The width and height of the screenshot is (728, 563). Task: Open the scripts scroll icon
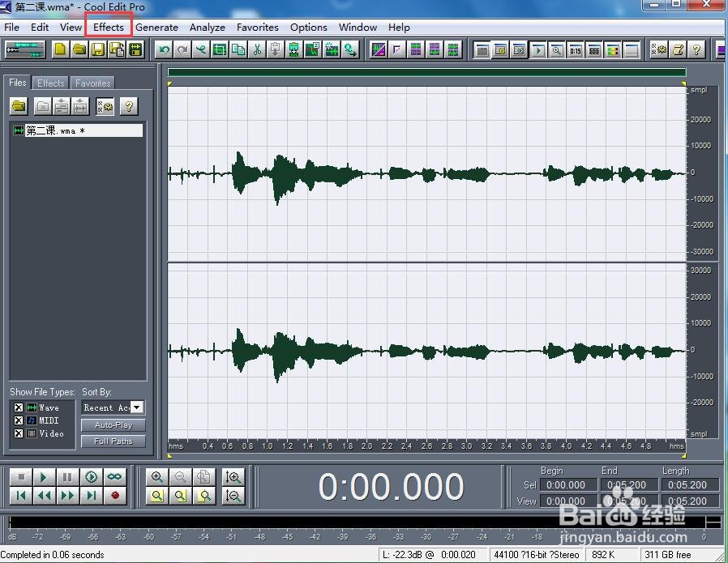[678, 49]
